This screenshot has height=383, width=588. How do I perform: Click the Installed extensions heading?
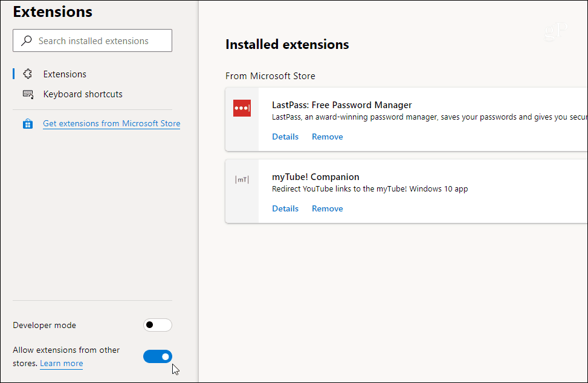point(287,45)
